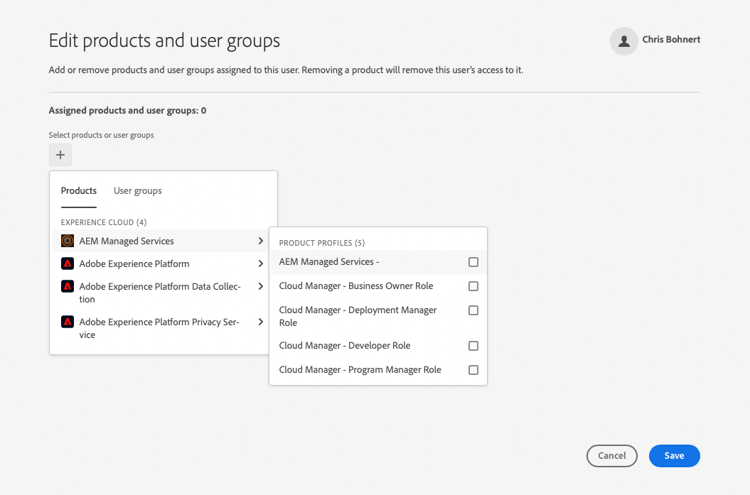The width and height of the screenshot is (750, 495).
Task: Check the AEM Managed Services profile box
Action: click(x=474, y=262)
